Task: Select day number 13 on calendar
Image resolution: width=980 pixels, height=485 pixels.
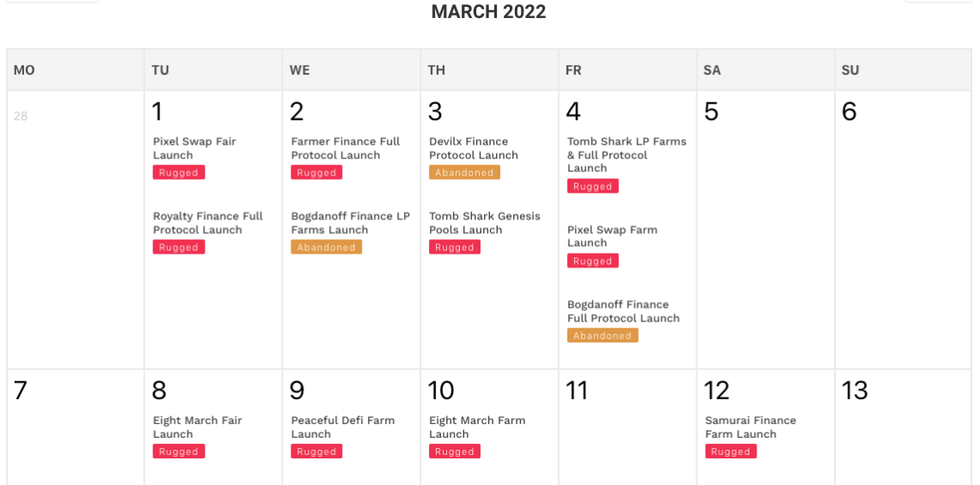Action: [x=855, y=391]
